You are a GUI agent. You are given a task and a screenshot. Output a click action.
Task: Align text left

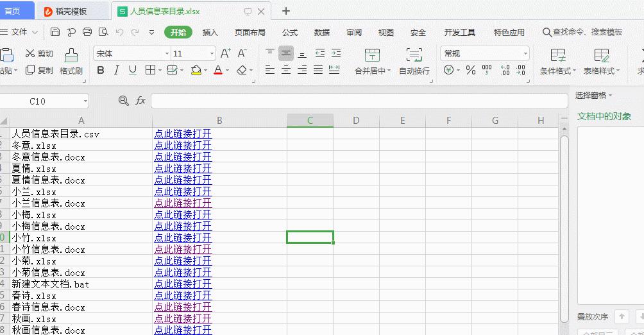click(x=270, y=70)
